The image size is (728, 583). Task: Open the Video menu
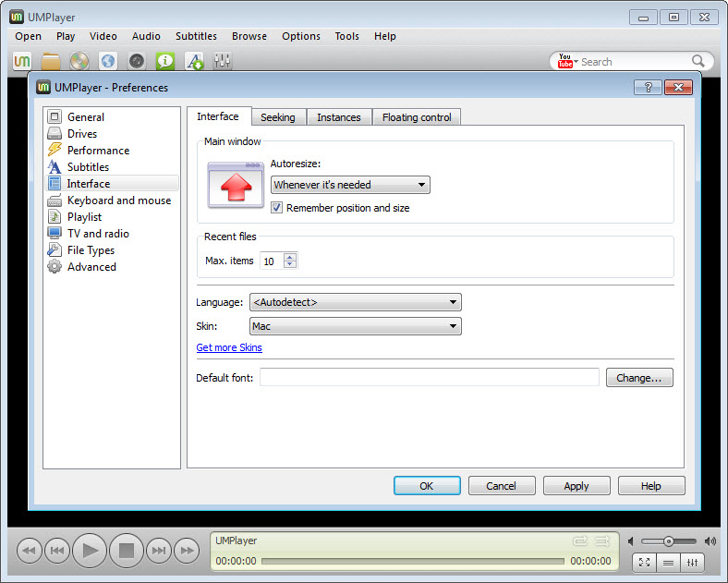pos(103,36)
